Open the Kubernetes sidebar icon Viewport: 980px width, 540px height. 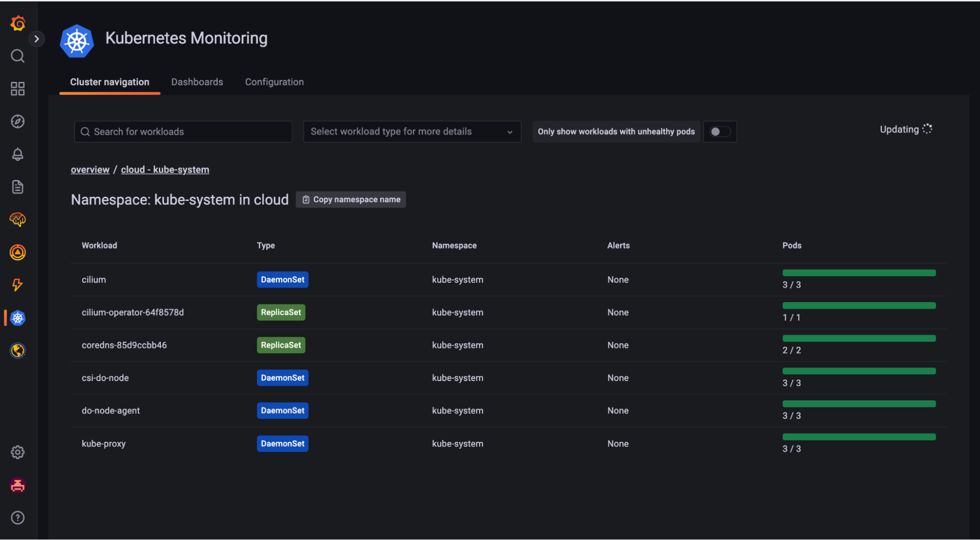pos(18,318)
